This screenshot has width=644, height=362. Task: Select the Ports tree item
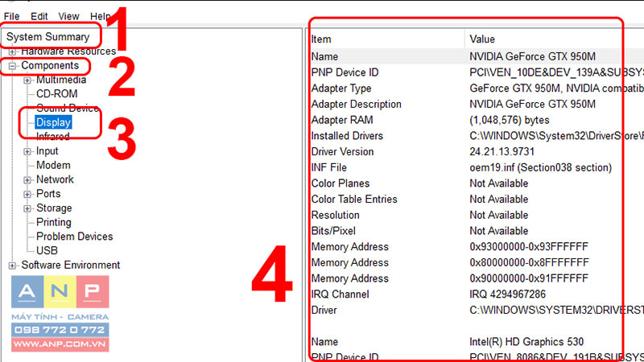[x=48, y=194]
